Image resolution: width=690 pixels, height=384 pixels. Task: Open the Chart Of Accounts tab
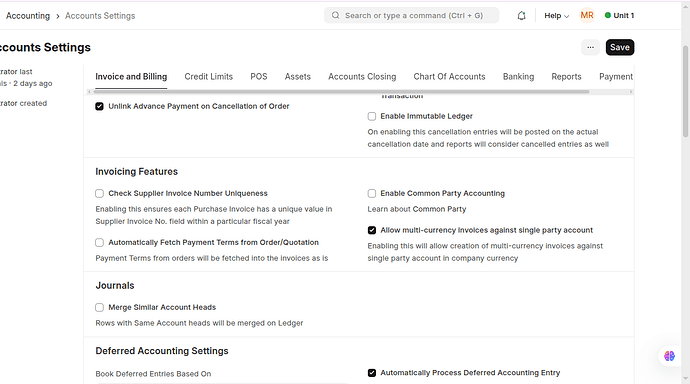tap(449, 77)
